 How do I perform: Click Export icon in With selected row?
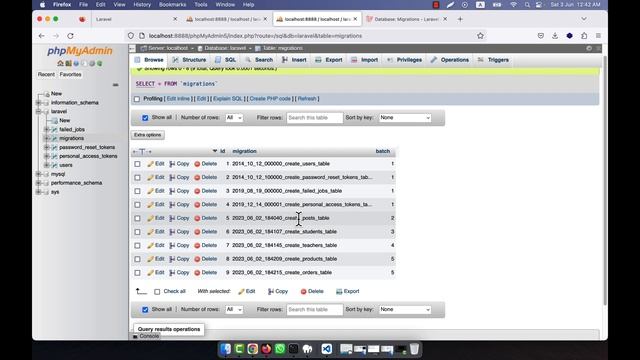pos(339,291)
